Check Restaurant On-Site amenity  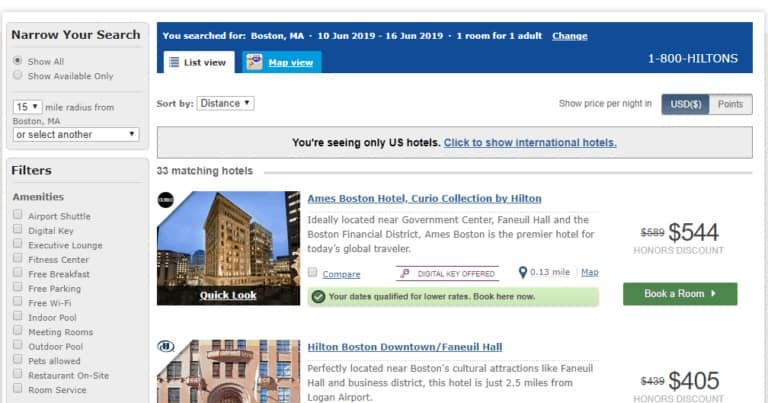pyautogui.click(x=18, y=374)
